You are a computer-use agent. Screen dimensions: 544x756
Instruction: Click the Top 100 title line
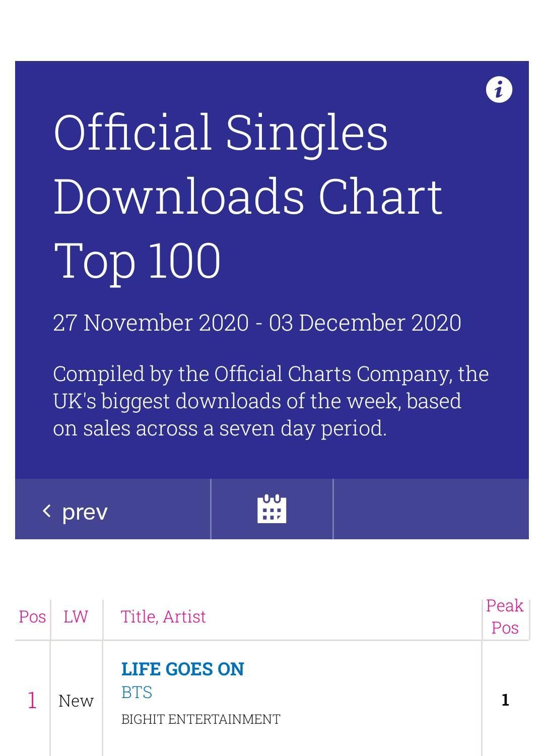click(137, 261)
